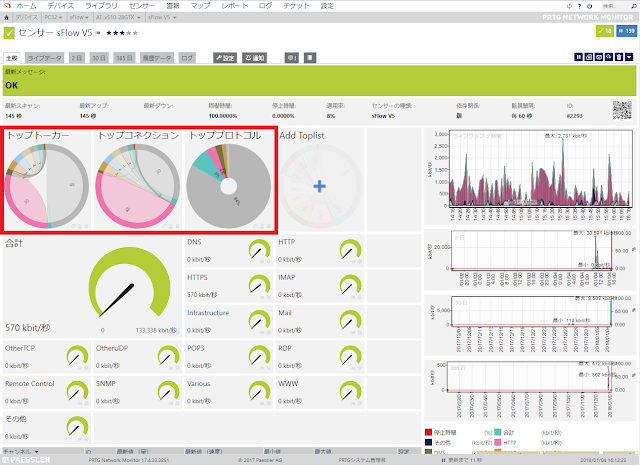The height and width of the screenshot is (465, 640).
Task: Set priority with the fifth star
Action: point(135,33)
